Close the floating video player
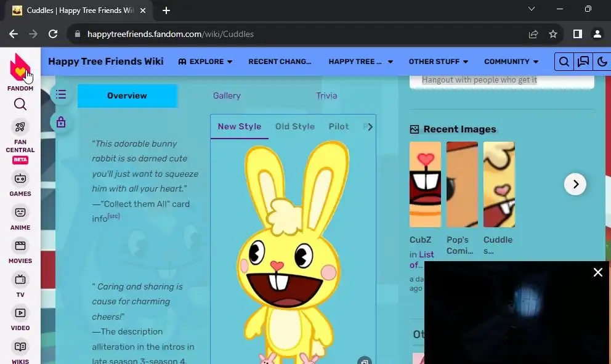The image size is (611, 364). 597,272
